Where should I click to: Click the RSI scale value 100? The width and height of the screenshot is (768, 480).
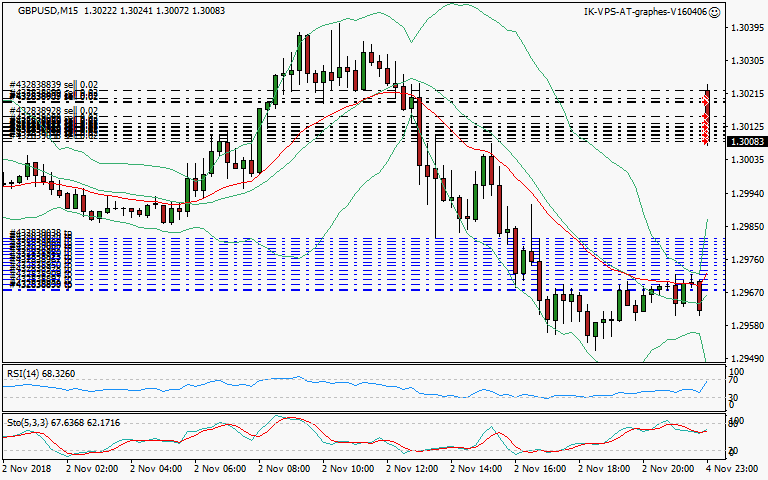pyautogui.click(x=733, y=371)
